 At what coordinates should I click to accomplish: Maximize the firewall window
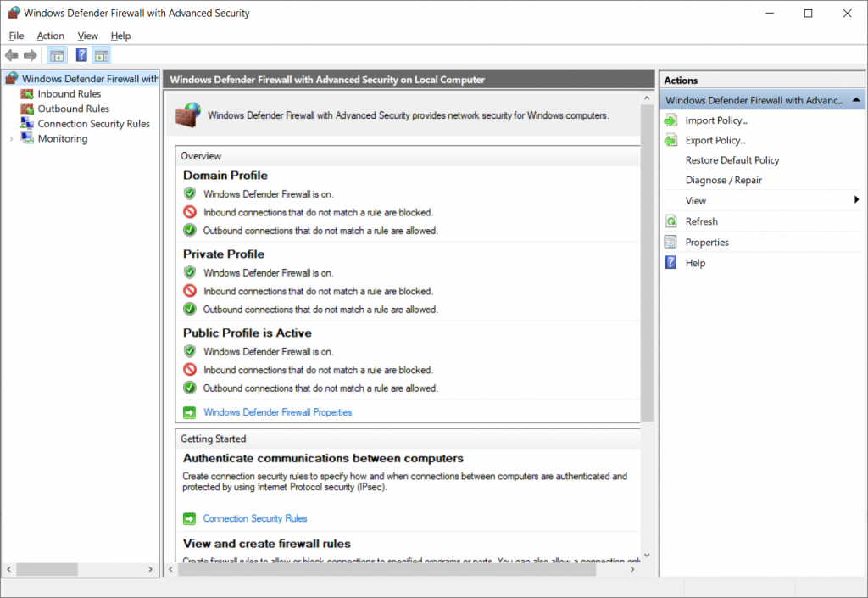(x=808, y=14)
